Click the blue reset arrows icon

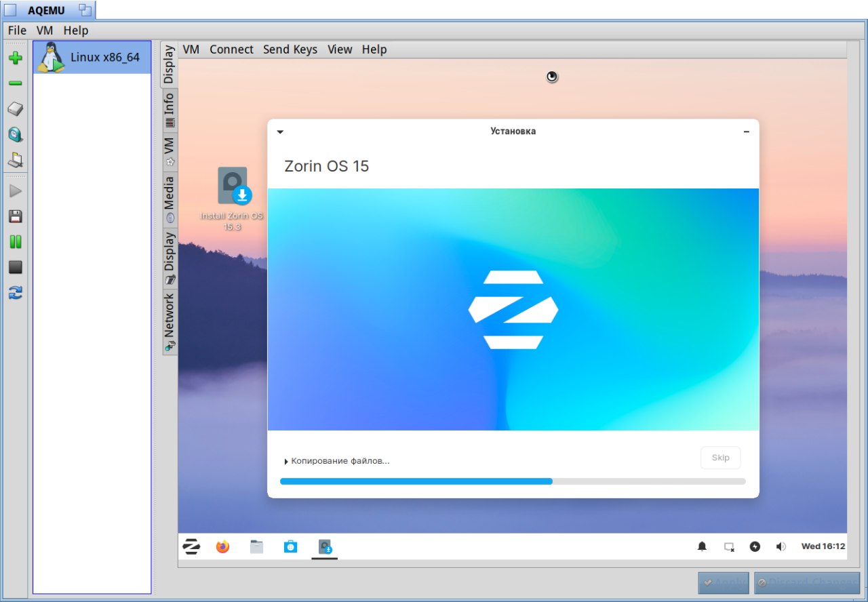(x=15, y=293)
